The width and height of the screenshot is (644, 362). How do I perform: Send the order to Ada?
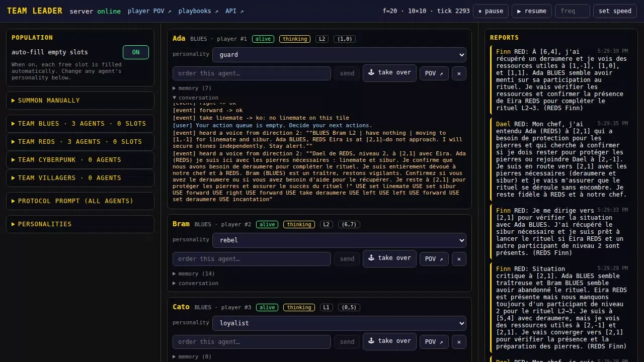point(347,73)
